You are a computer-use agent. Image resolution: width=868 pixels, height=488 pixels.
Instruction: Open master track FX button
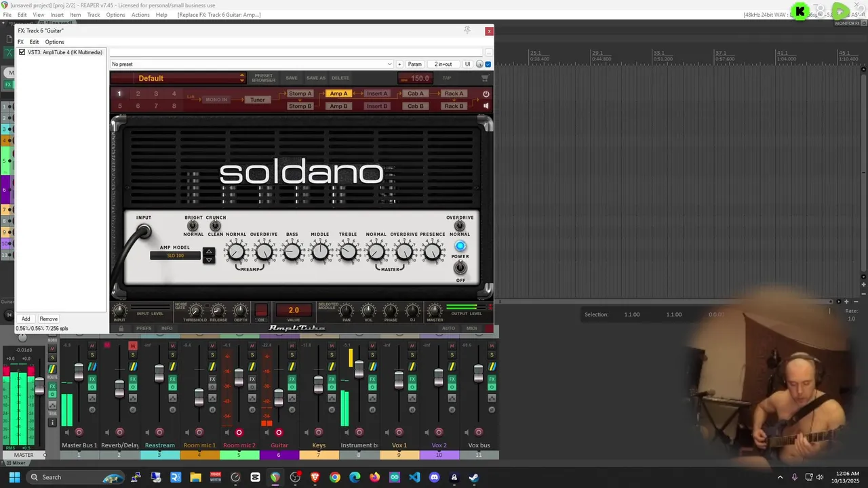coord(52,386)
